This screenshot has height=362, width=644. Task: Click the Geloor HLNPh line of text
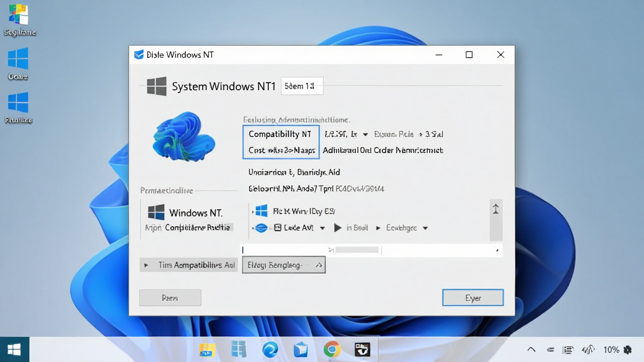point(316,189)
